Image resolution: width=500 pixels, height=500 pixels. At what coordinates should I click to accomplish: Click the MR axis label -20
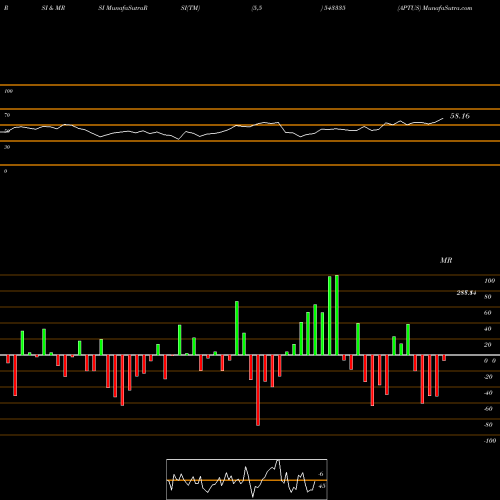tap(488, 377)
